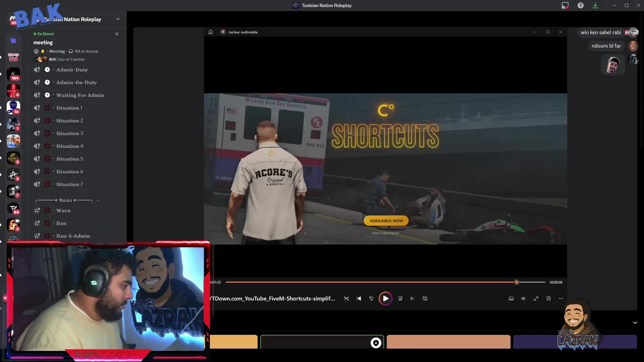This screenshot has width=644, height=362.
Task: Click the media player home icon
Action: pos(211,32)
